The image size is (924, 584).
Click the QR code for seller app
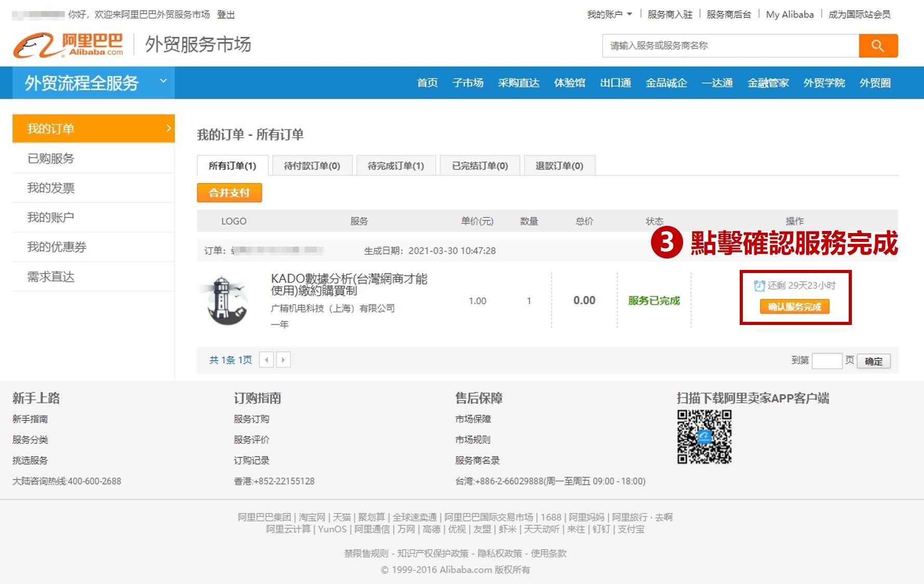704,437
